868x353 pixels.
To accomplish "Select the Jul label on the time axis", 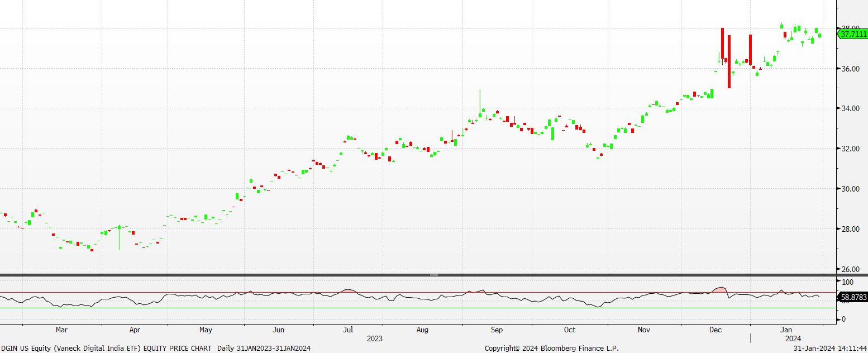I will tap(348, 330).
